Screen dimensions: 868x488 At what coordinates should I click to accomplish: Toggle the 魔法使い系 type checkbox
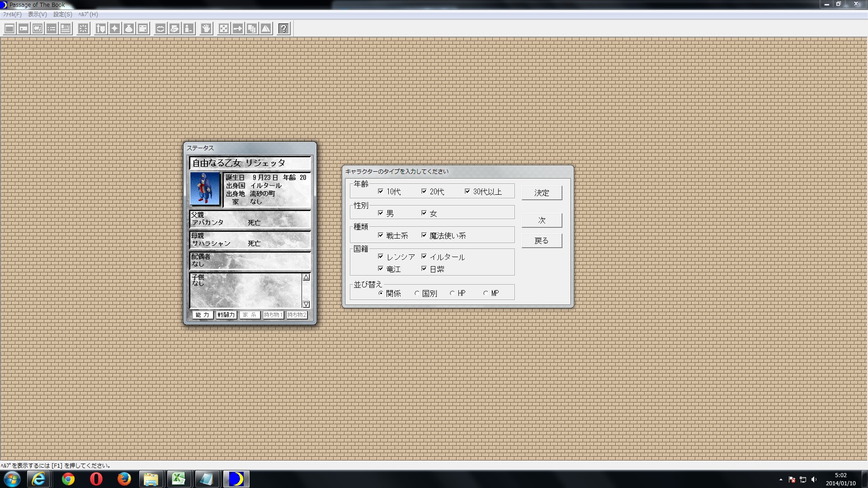(x=424, y=235)
